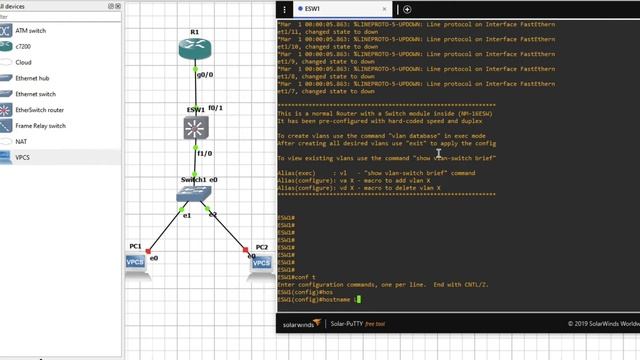Image resolution: width=640 pixels, height=360 pixels.
Task: Click the PC1 VPCS node on canvas
Action: [136, 262]
